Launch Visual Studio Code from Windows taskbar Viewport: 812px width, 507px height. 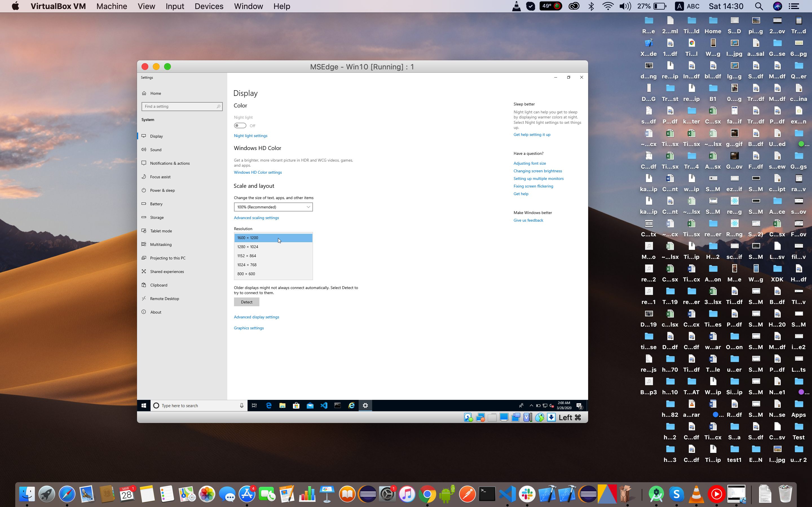click(x=324, y=405)
